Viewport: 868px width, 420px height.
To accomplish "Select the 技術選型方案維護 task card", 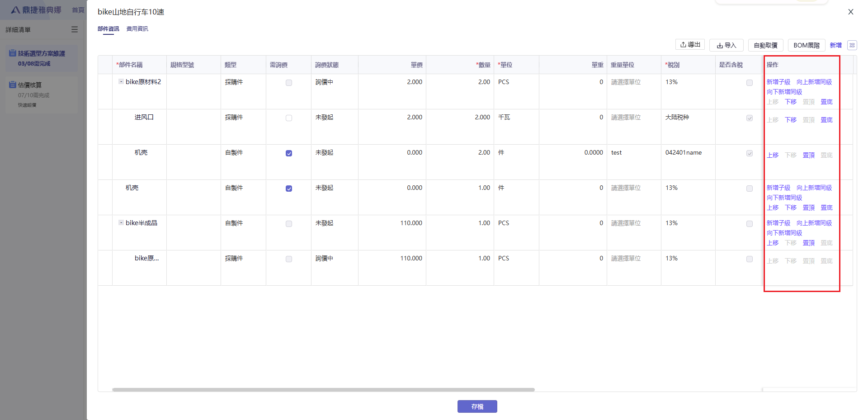I will point(42,58).
